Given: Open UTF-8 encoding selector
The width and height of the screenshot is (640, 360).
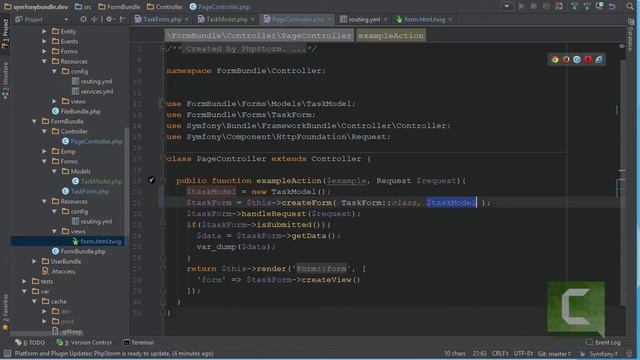Looking at the screenshot, I should click(523, 353).
